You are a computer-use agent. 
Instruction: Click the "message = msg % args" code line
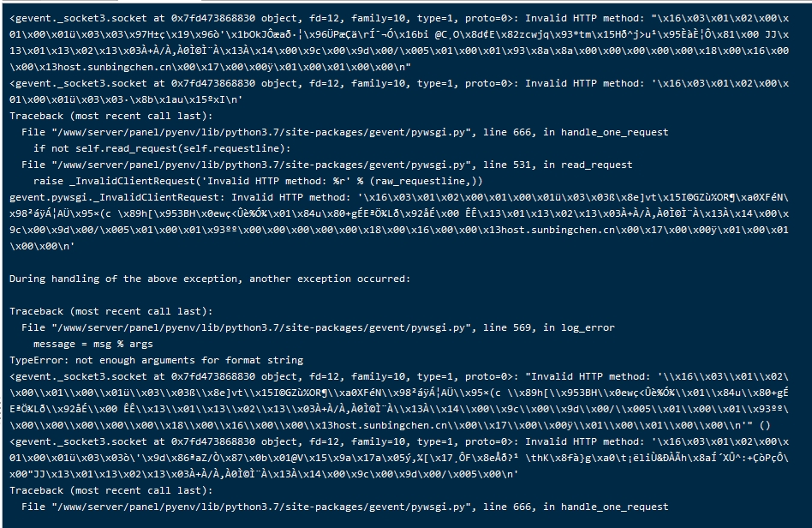(93, 344)
